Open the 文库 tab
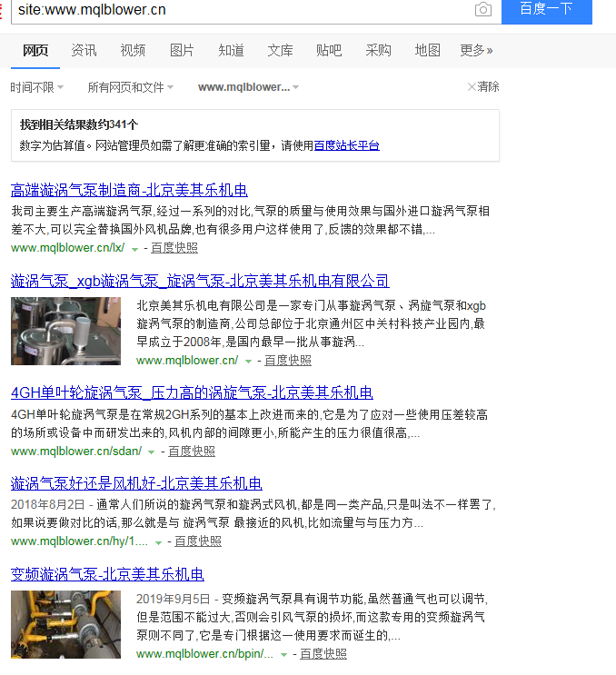616x675 pixels. tap(280, 51)
